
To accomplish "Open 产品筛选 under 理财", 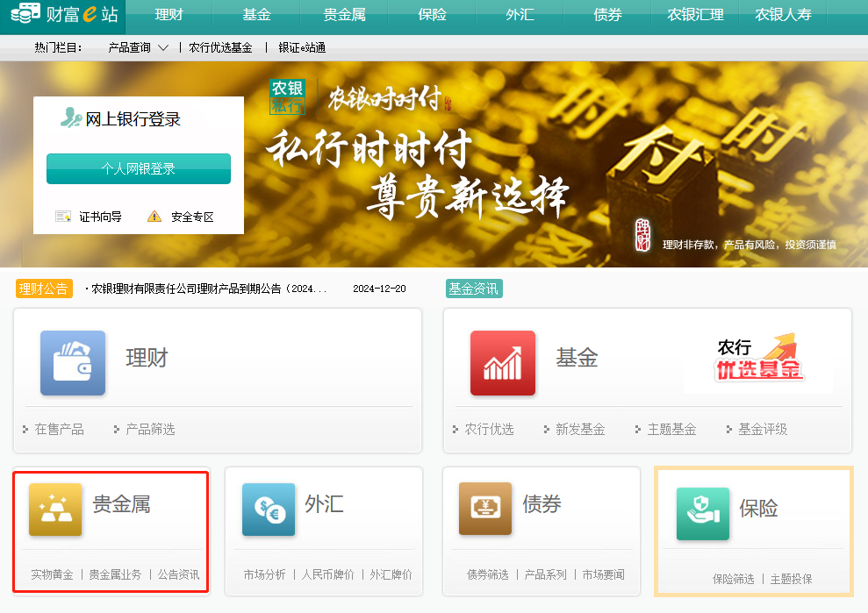I will click(150, 430).
